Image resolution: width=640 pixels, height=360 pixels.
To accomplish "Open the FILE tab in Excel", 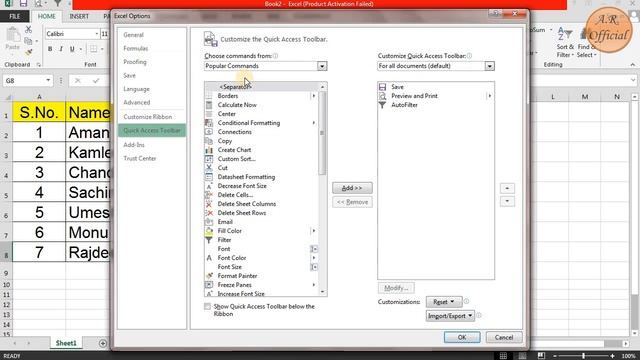I will 15,16.
